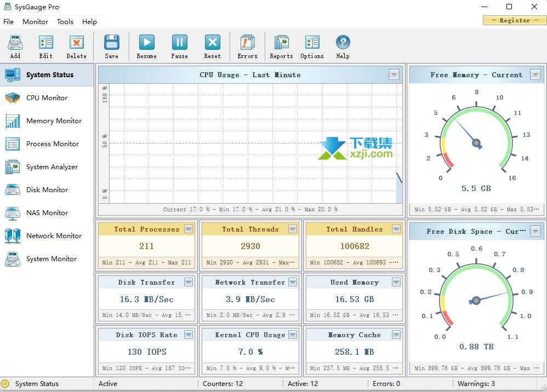The height and width of the screenshot is (392, 547).
Task: Open Disk Monitor in sidebar
Action: [x=47, y=190]
